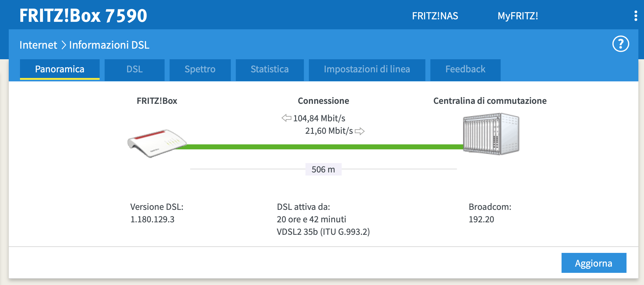The image size is (644, 285).
Task: Click the help question mark icon
Action: (x=621, y=44)
